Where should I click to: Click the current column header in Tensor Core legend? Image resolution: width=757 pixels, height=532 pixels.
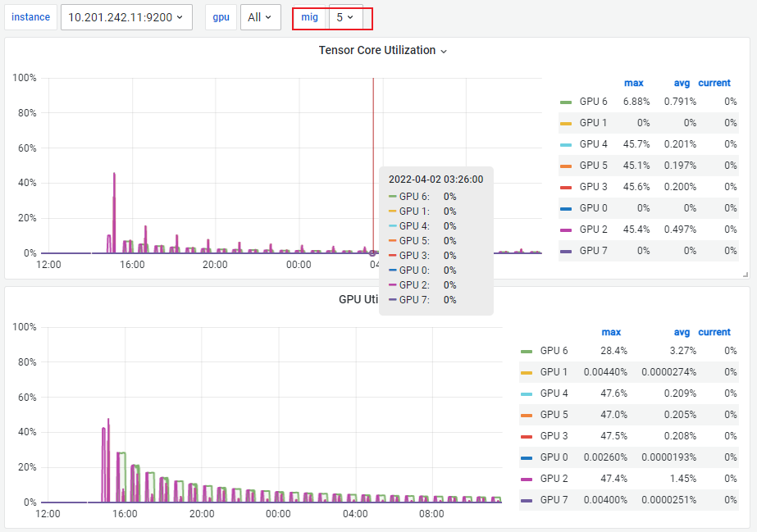click(714, 83)
